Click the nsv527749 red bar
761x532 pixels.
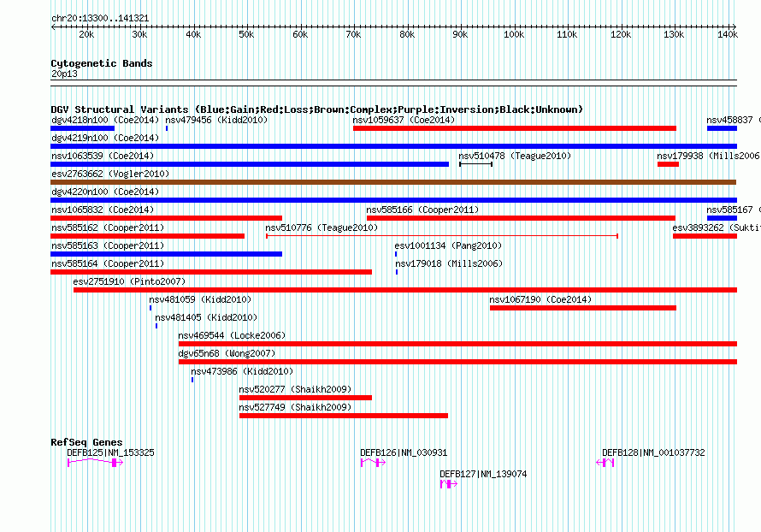pyautogui.click(x=344, y=416)
